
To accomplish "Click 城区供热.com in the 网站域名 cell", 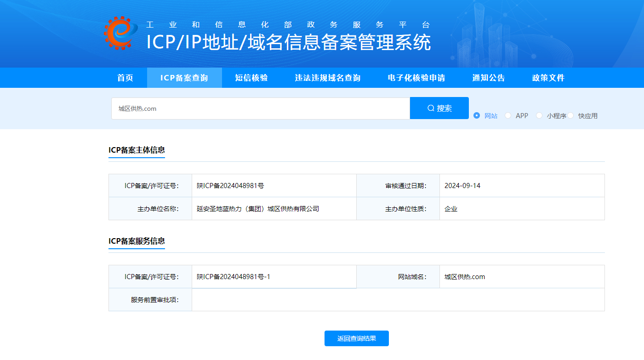I will coord(465,277).
